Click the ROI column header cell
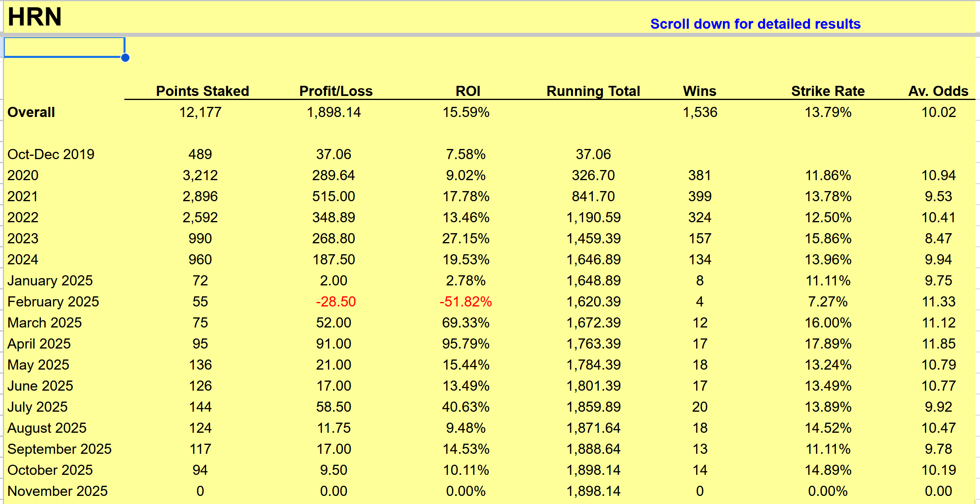The height and width of the screenshot is (504, 980). 468,91
